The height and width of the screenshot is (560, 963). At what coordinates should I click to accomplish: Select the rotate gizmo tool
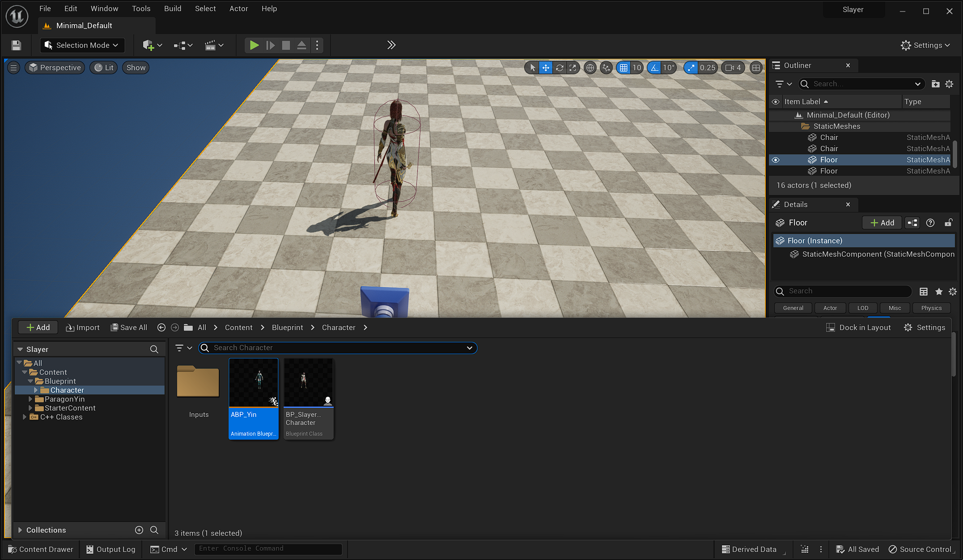pos(559,68)
